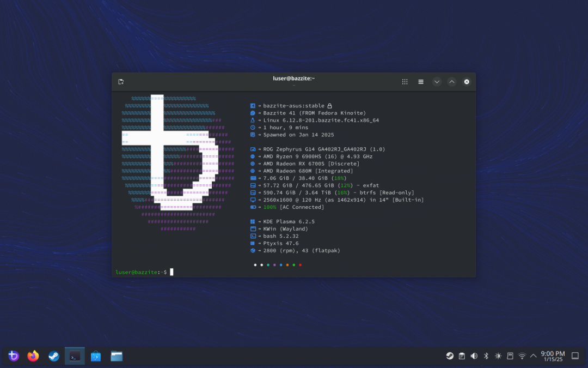Click the purple color dot in fastfetch output
The image size is (588, 368).
274,265
